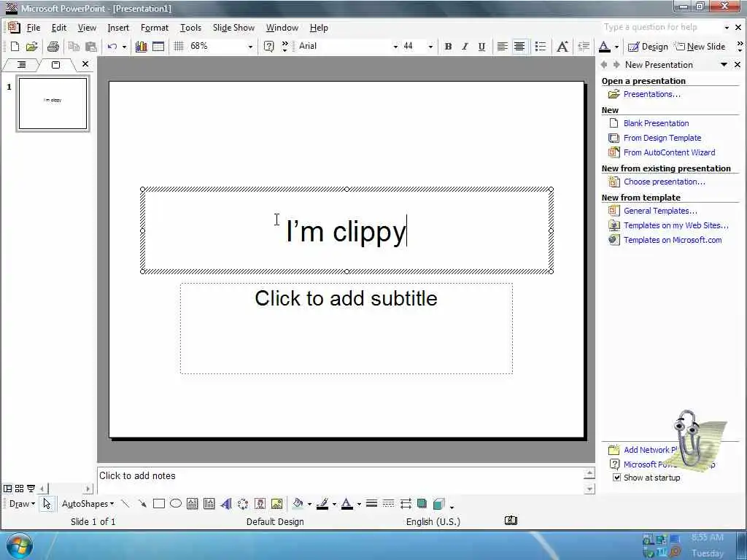This screenshot has width=747, height=560.
Task: Click the Fill Color paint bucket
Action: click(x=298, y=504)
